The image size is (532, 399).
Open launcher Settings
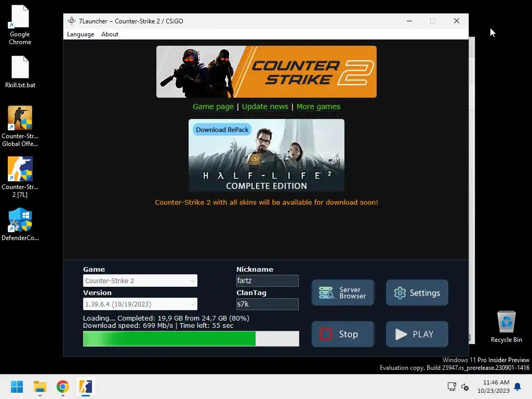click(417, 292)
